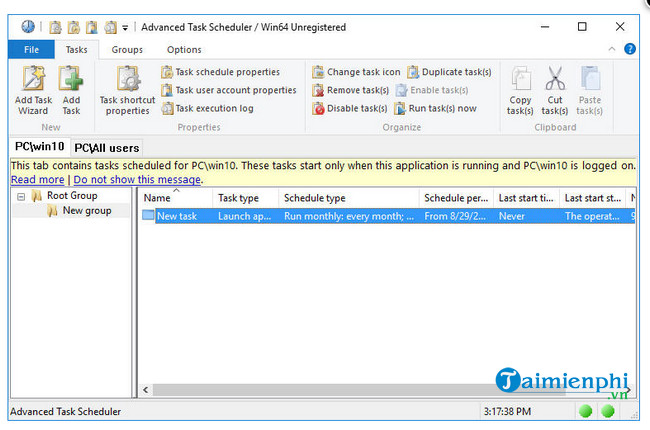Click second quick access toolbar icon
This screenshot has width=650, height=430.
point(73,27)
